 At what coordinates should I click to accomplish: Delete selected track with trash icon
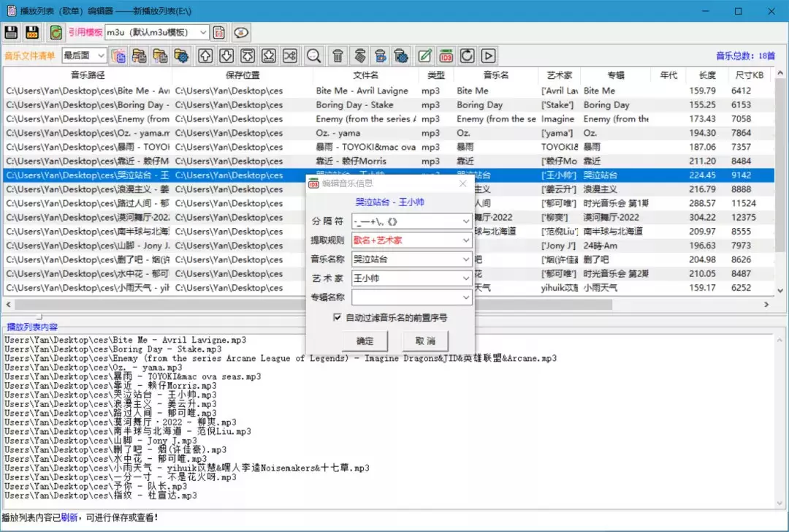tap(338, 56)
